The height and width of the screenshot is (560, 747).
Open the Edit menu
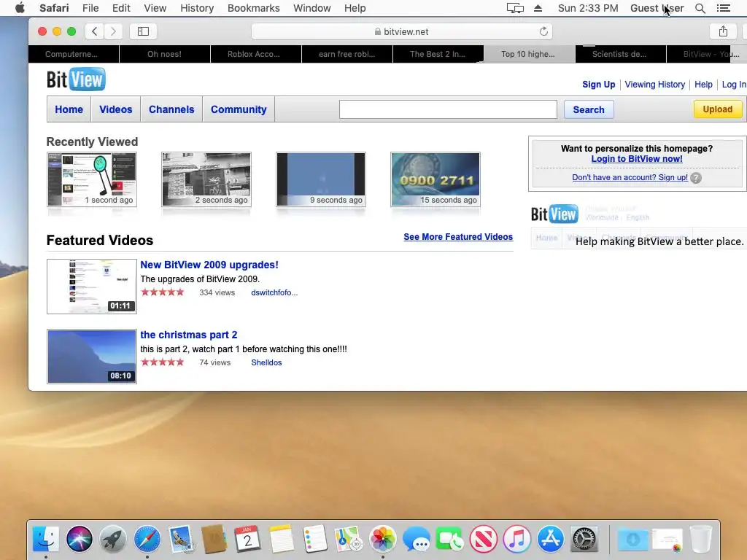coord(121,8)
